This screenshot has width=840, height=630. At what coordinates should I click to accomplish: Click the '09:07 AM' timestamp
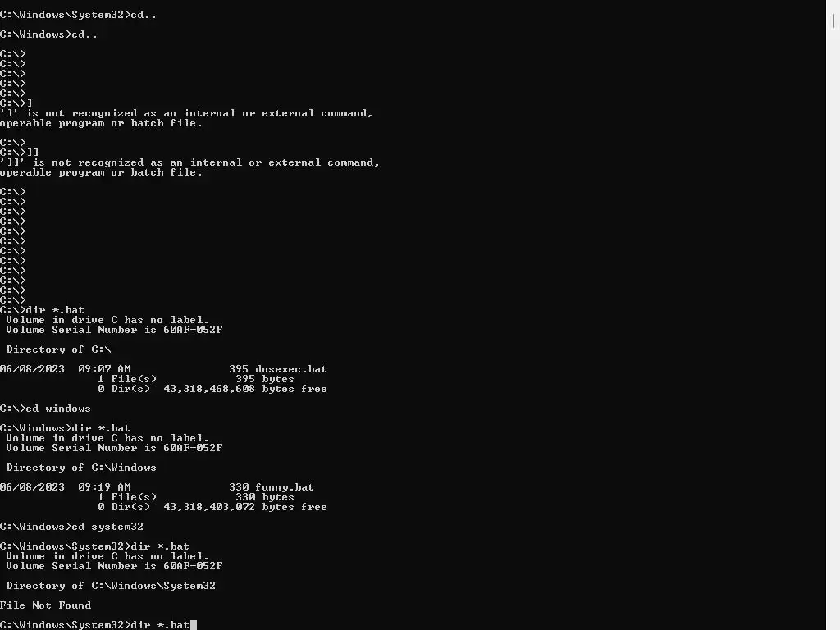click(104, 369)
